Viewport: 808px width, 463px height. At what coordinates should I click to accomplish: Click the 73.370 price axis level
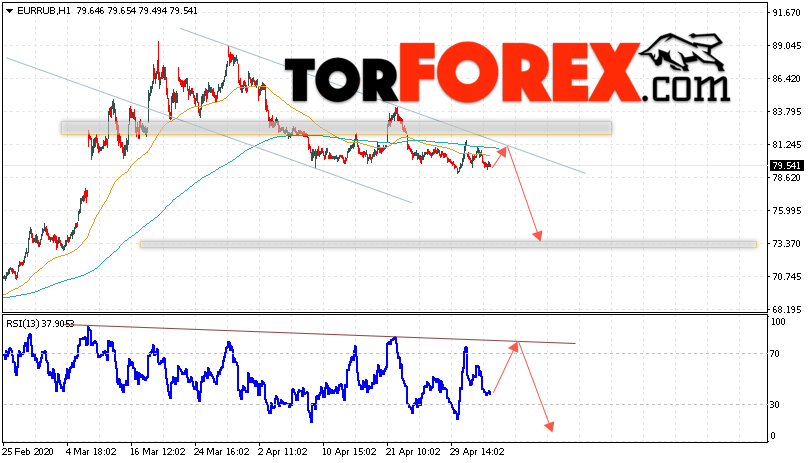point(787,243)
